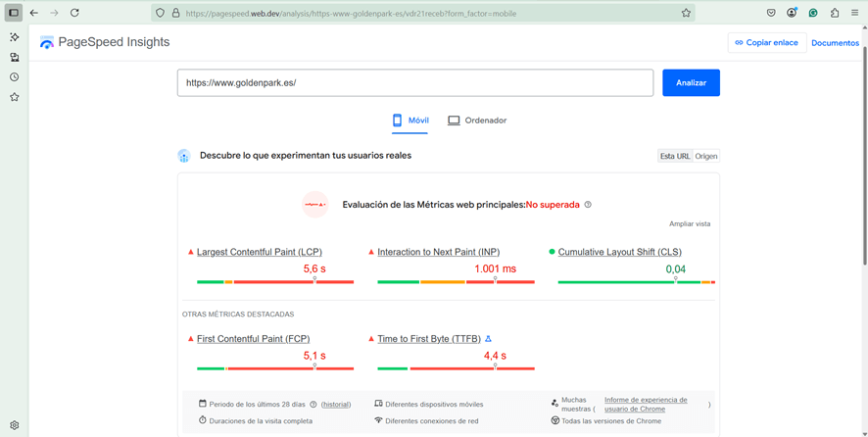Switch to the Ordenador tab
Screen dimensions: 868x437
477,121
